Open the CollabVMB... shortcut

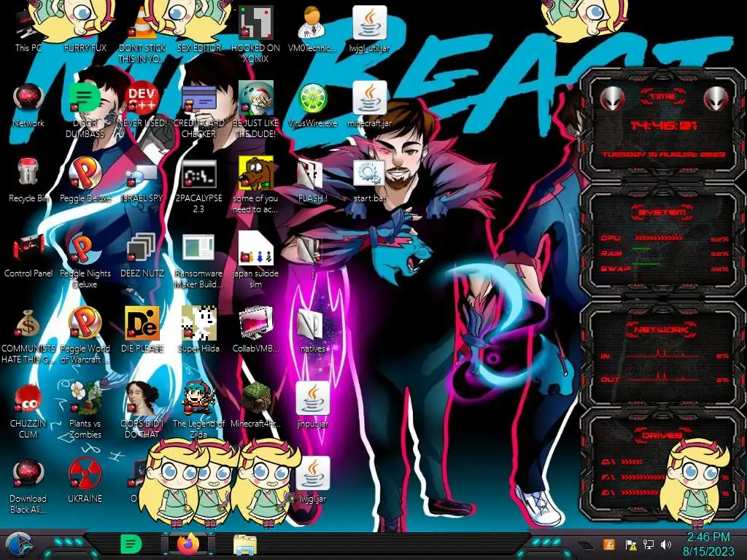(255, 330)
